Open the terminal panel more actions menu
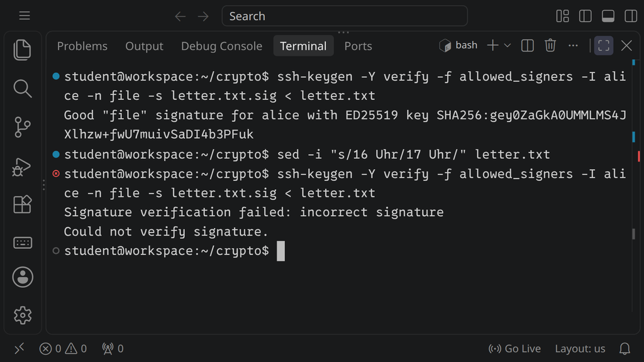644x362 pixels. click(x=573, y=45)
